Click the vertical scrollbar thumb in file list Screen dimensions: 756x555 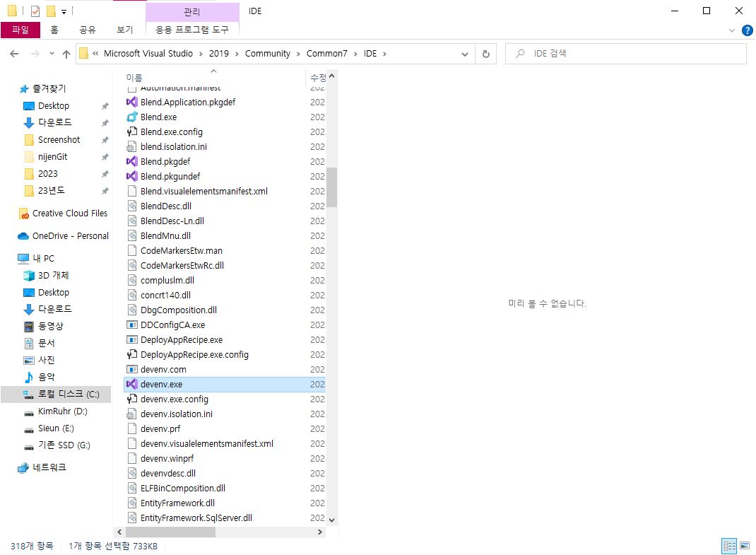click(x=331, y=187)
